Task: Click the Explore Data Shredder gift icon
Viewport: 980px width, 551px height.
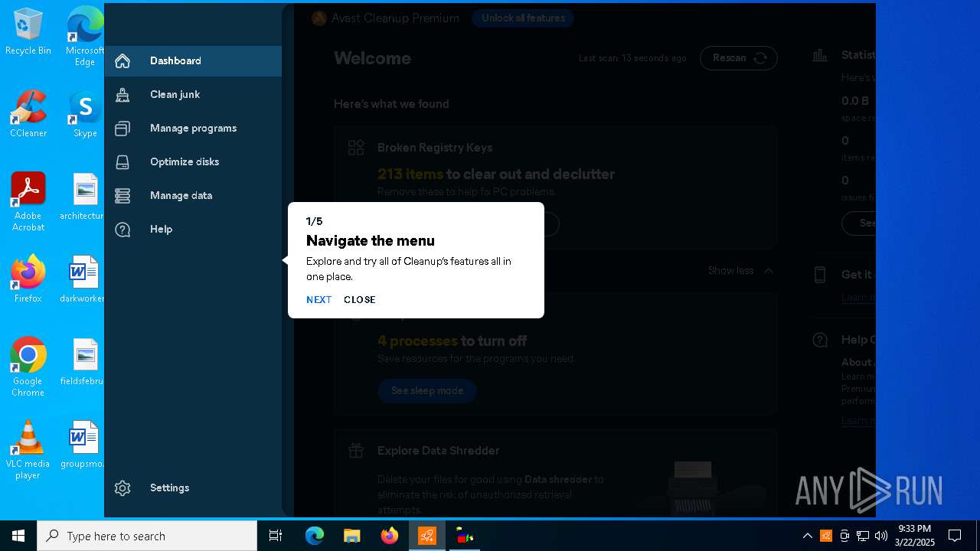Action: pyautogui.click(x=356, y=451)
